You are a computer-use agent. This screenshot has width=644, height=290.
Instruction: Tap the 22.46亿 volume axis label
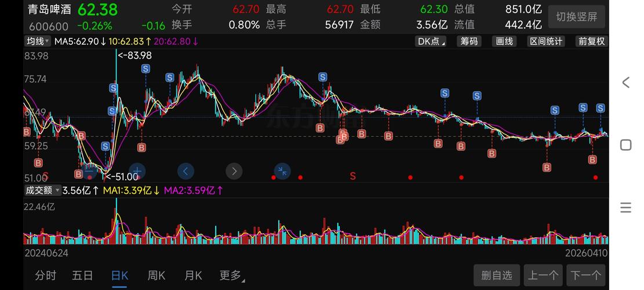click(39, 207)
